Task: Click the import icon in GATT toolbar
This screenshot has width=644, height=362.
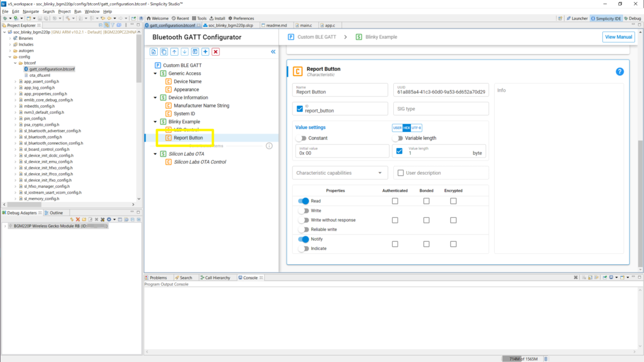Action: 195,51
